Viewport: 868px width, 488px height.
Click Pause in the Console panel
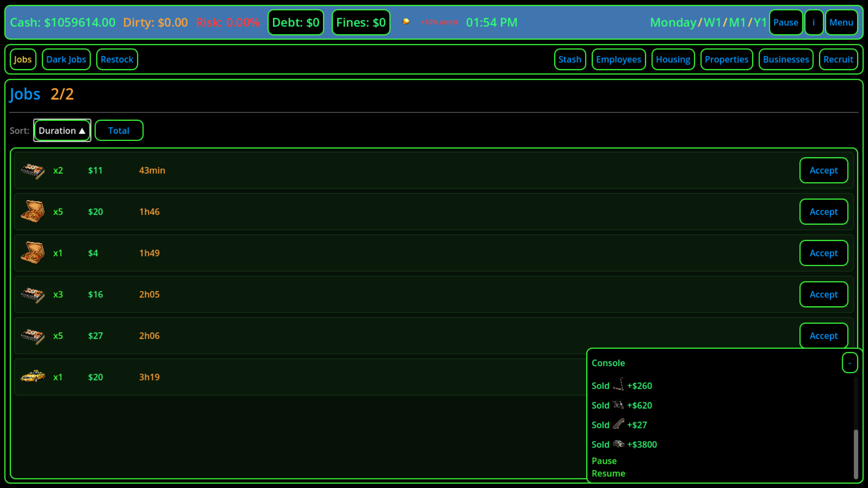604,461
